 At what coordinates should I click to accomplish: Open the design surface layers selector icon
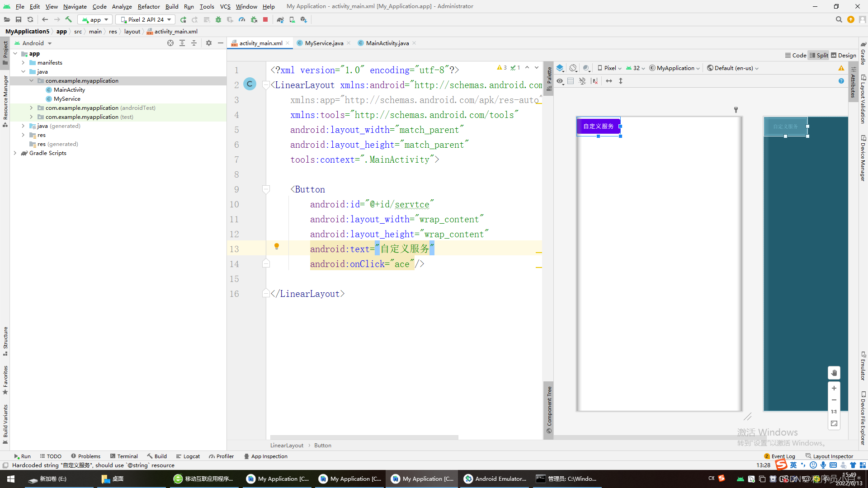pos(560,68)
